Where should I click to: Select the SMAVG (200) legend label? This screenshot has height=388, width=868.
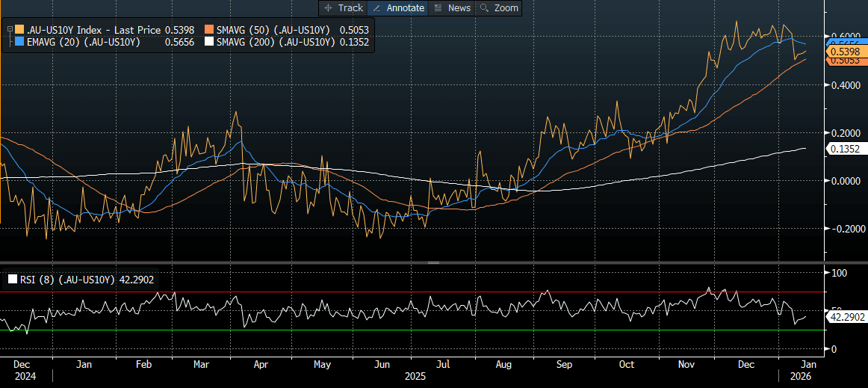tap(275, 43)
